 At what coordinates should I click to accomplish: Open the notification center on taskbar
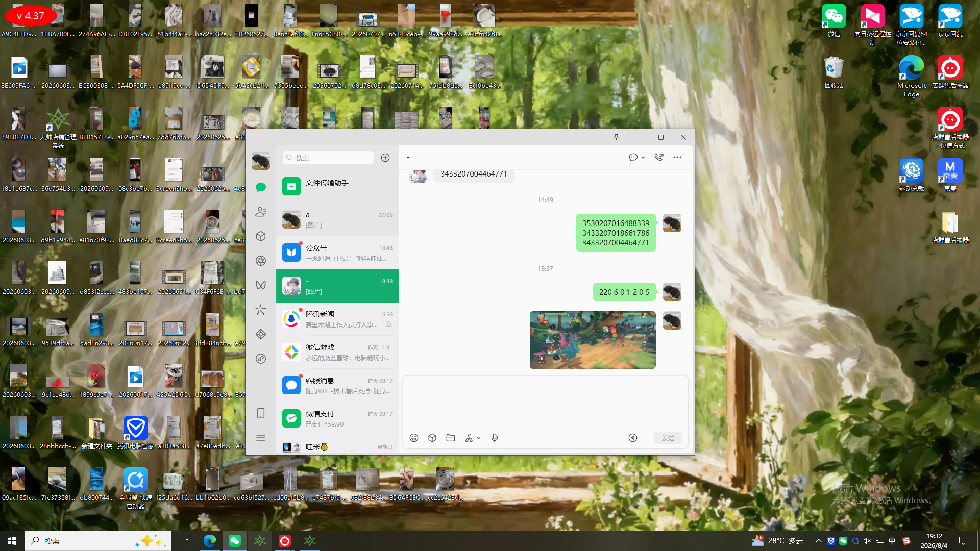tap(963, 541)
